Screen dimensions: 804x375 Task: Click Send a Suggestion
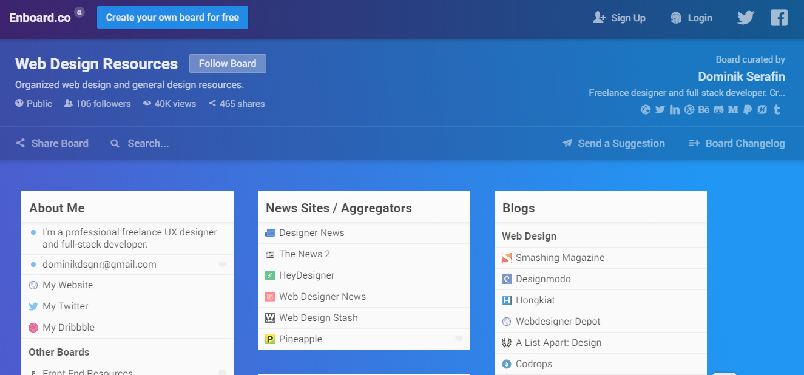coord(613,144)
